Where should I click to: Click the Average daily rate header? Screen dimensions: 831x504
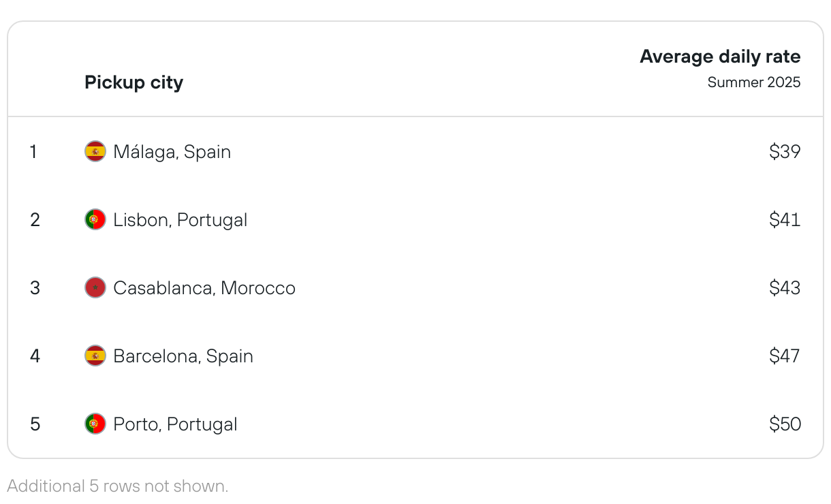(720, 57)
